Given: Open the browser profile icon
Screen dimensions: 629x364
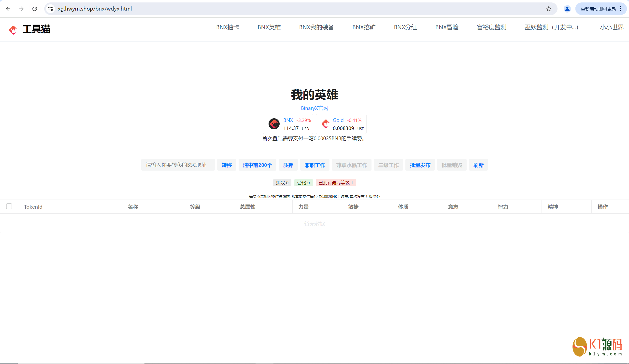Looking at the screenshot, I should click(x=567, y=9).
